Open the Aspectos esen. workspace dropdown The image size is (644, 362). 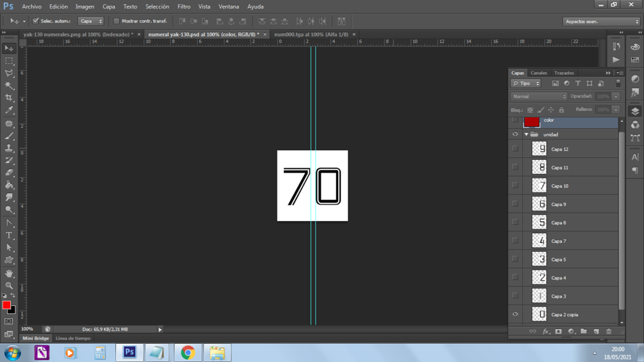pyautogui.click(x=601, y=21)
